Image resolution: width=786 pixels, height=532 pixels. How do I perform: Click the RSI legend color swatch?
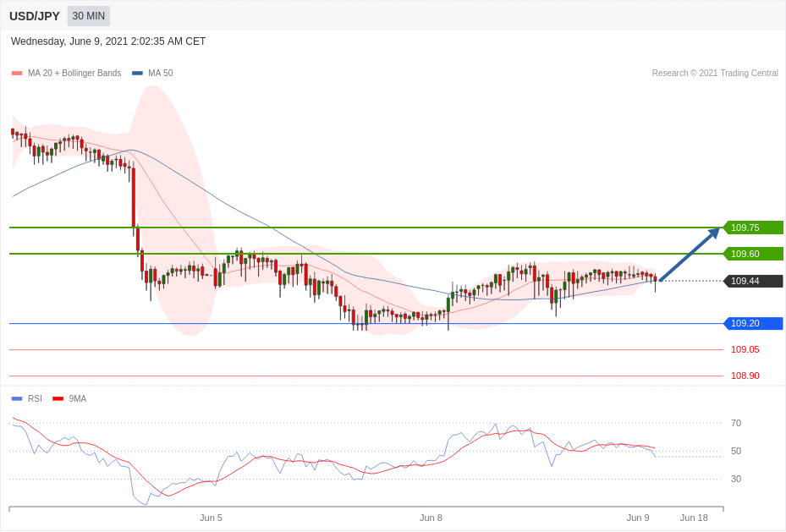(17, 398)
